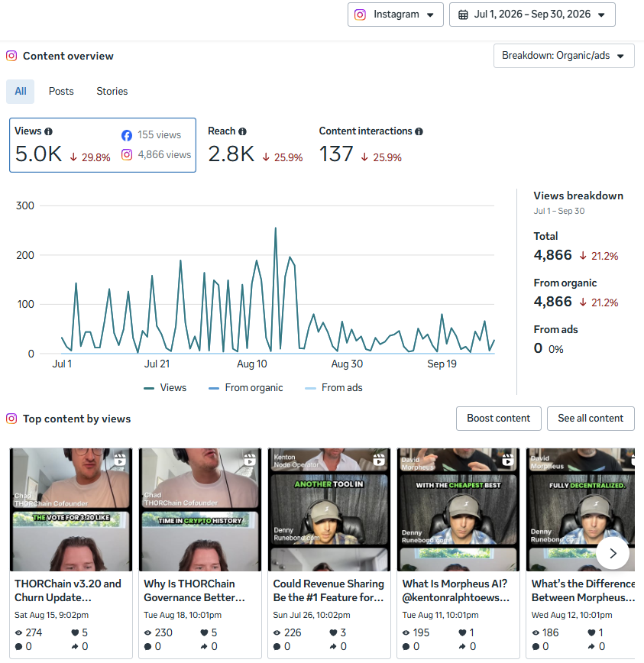Select the Reach 2.8K metric
This screenshot has width=644, height=663.
(x=255, y=145)
